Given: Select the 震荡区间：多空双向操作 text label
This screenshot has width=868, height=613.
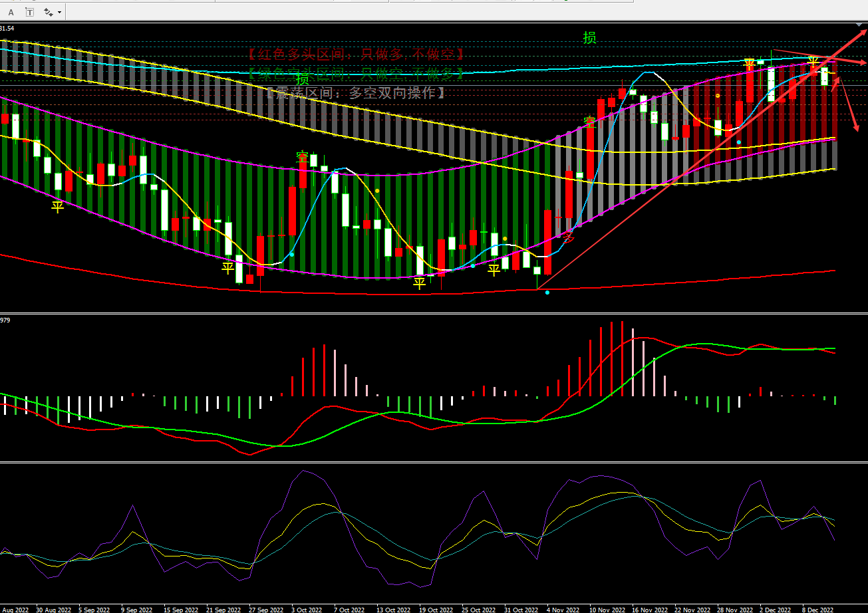Looking at the screenshot, I should coord(356,93).
